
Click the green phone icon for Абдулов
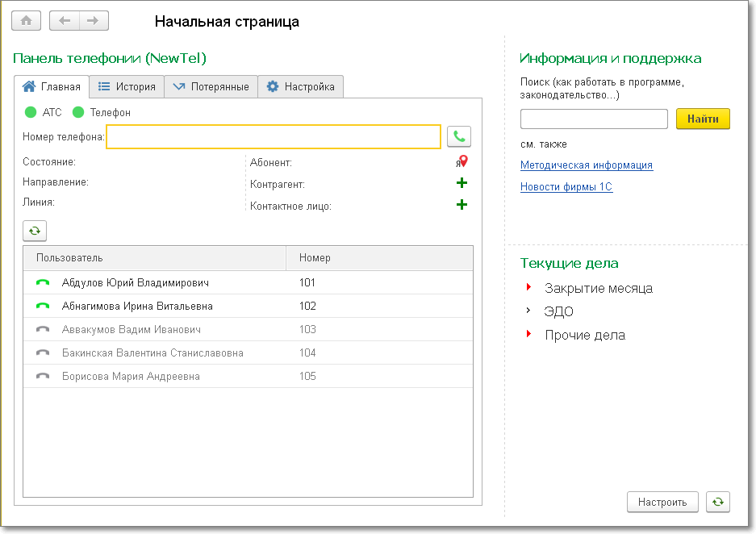pyautogui.click(x=43, y=283)
